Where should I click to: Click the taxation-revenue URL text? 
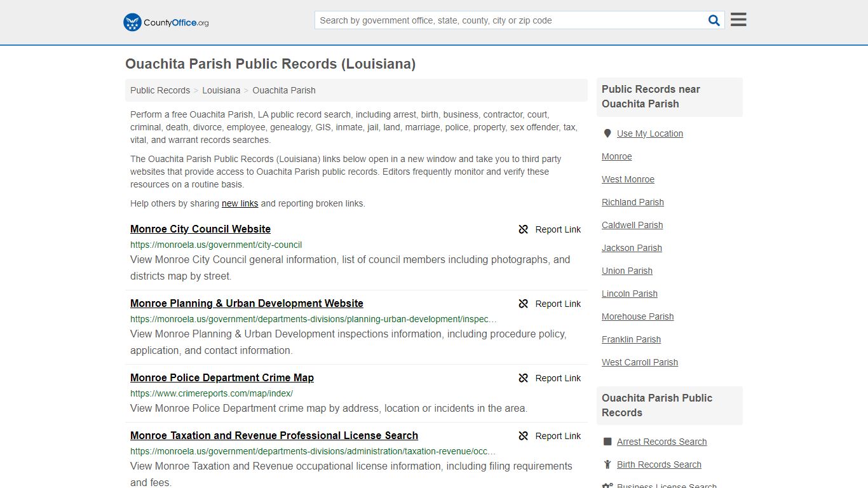click(313, 451)
